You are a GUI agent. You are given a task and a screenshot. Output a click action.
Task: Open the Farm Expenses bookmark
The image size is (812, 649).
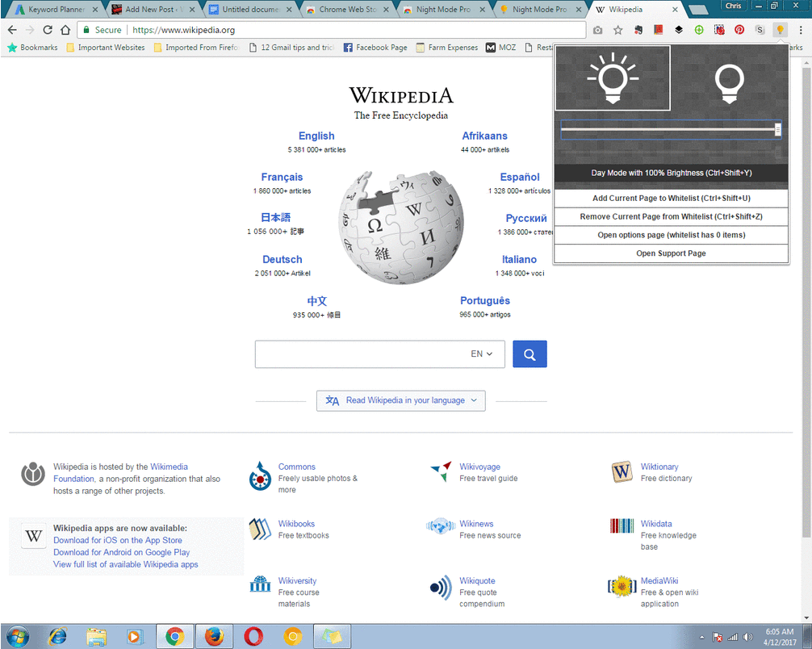pyautogui.click(x=447, y=47)
